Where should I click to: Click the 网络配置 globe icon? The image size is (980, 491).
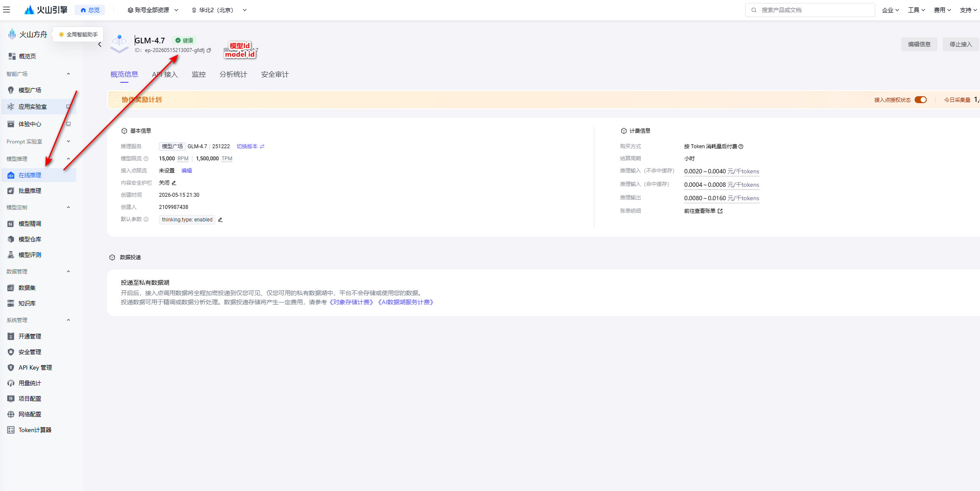11,414
